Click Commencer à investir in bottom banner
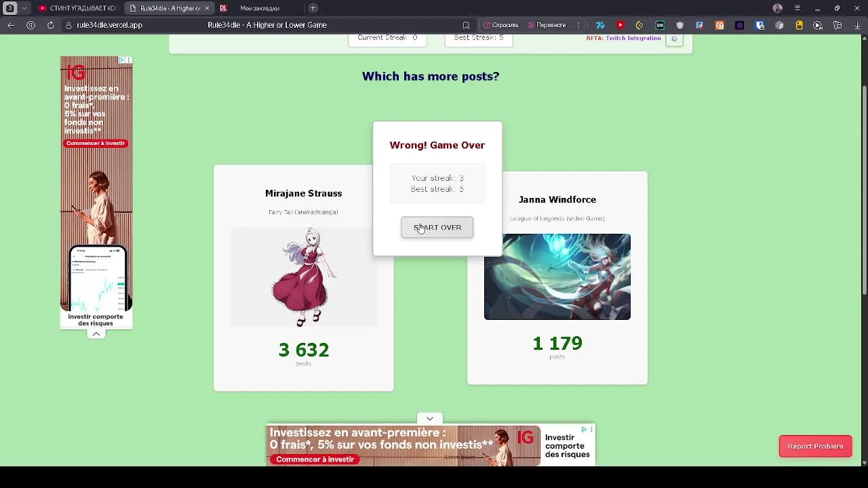This screenshot has width=868, height=488. coord(315,459)
